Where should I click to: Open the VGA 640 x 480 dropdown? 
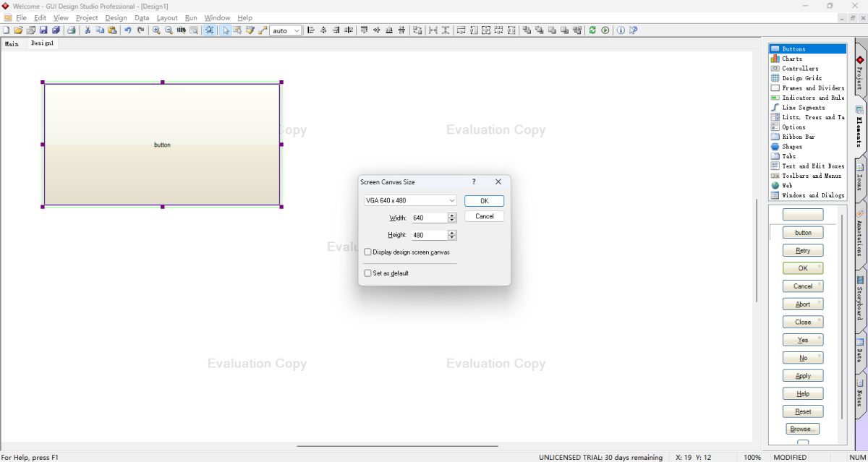click(410, 200)
